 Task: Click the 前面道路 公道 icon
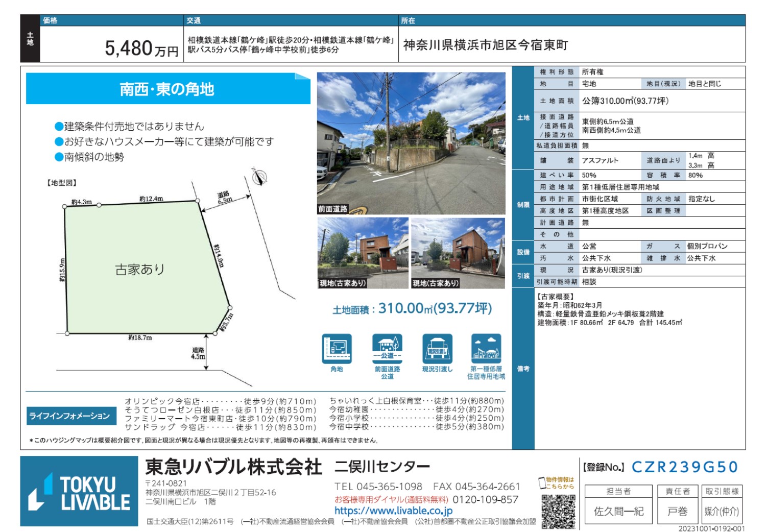point(387,349)
